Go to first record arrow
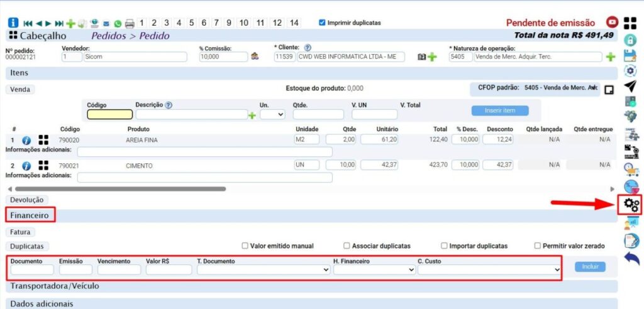644x309 pixels. [x=28, y=23]
